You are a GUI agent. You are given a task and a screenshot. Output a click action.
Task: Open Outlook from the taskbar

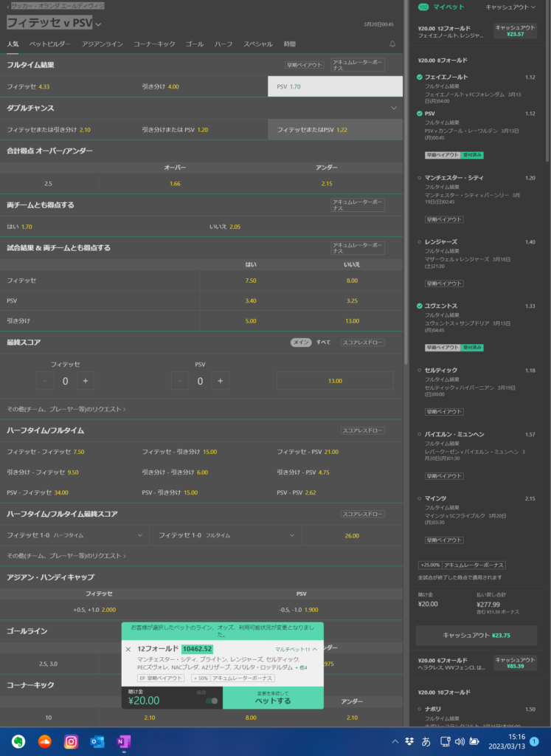click(97, 741)
